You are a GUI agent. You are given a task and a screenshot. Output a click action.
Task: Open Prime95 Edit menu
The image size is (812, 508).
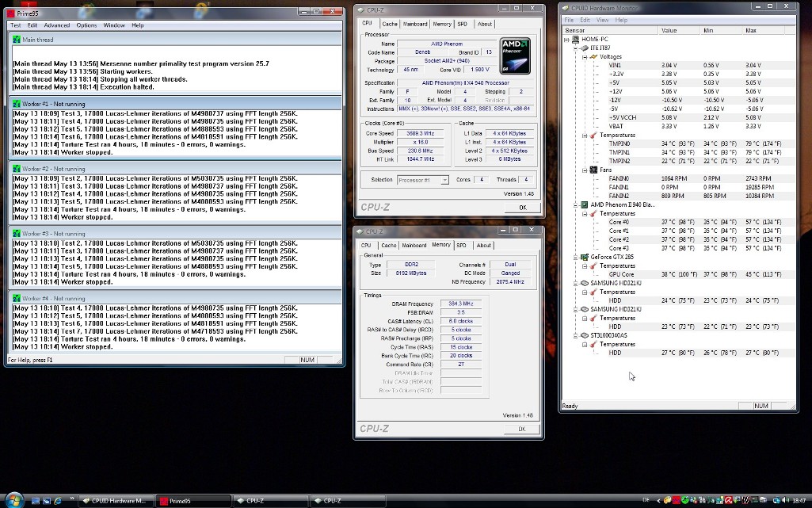pyautogui.click(x=32, y=25)
